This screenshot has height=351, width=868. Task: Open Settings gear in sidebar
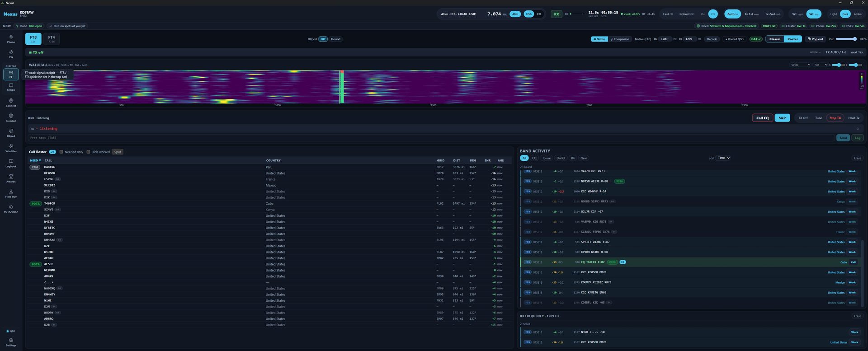tap(11, 342)
